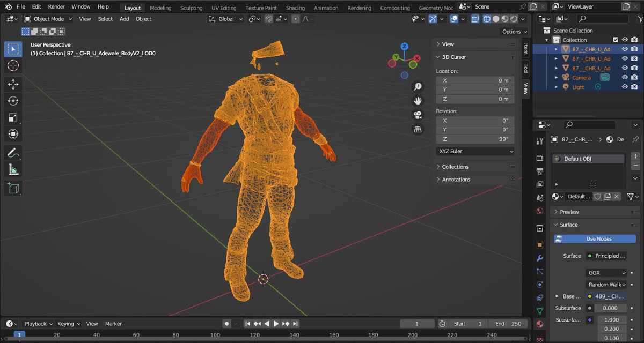Click the pin icon in properties header
644x343 pixels.
coord(635,139)
